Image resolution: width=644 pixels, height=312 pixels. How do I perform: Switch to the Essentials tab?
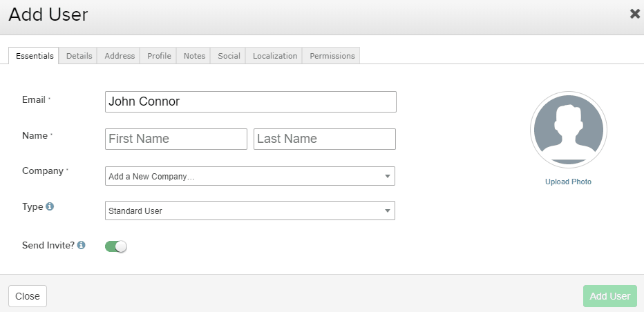35,56
